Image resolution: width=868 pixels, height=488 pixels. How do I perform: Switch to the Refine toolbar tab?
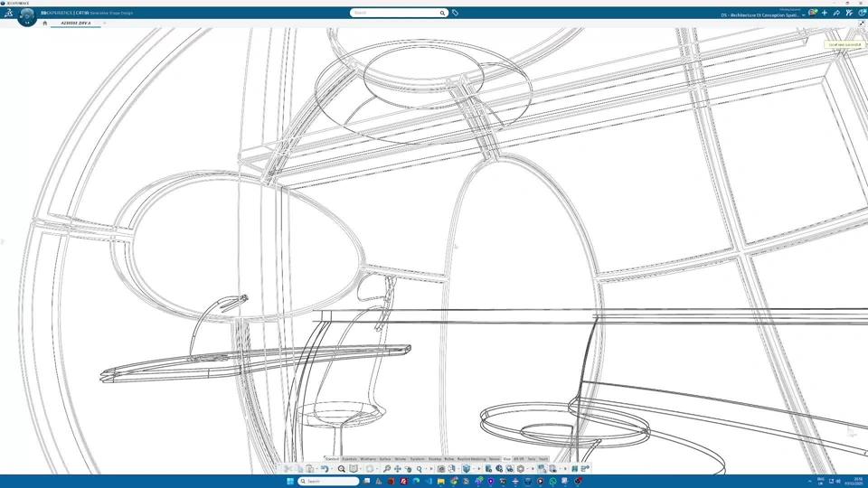tap(449, 459)
